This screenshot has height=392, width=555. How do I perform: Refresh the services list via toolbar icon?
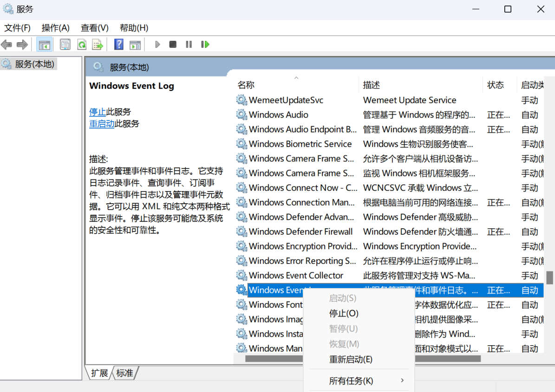(82, 45)
